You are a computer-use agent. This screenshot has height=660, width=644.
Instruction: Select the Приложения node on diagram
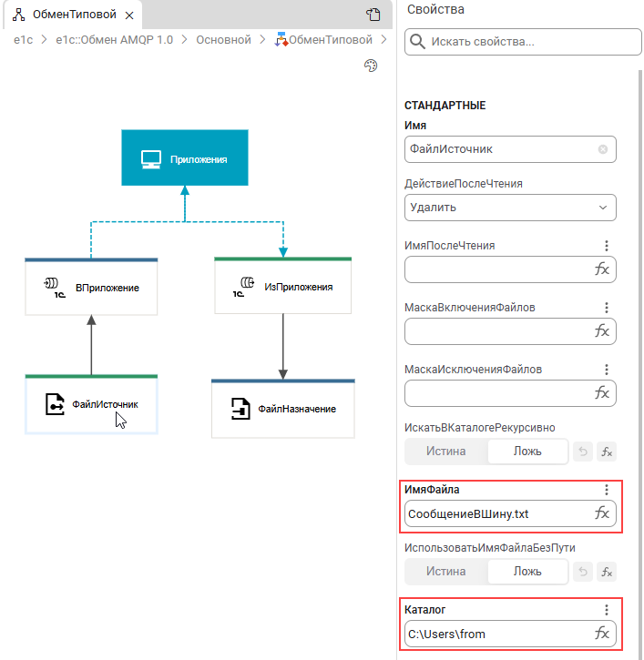coord(184,159)
